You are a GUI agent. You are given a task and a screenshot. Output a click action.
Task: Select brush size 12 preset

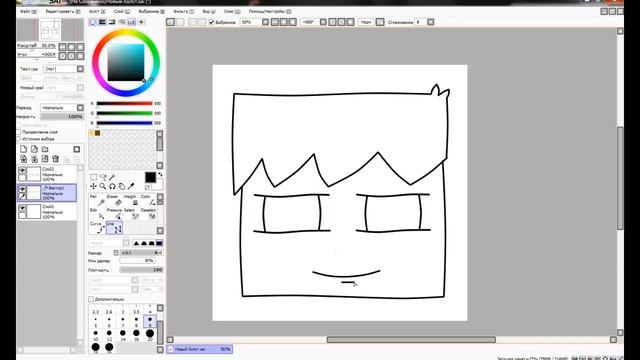tap(109, 335)
